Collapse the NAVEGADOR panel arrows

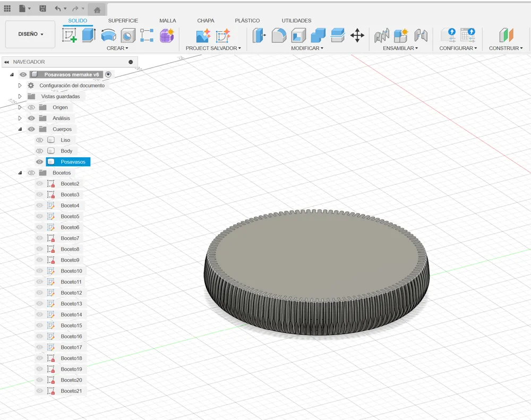click(x=6, y=62)
